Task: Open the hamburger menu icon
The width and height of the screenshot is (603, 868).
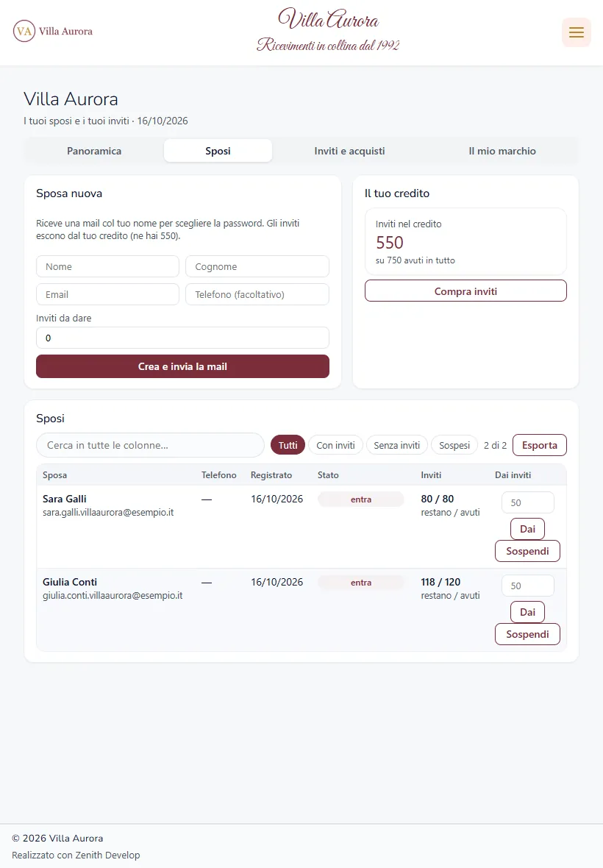Action: click(576, 32)
